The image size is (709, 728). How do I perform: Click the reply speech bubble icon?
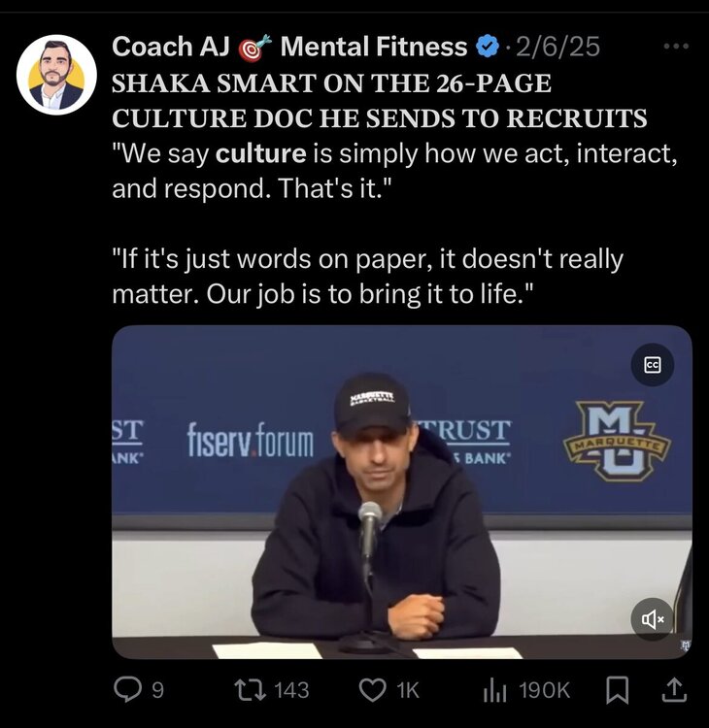(128, 689)
